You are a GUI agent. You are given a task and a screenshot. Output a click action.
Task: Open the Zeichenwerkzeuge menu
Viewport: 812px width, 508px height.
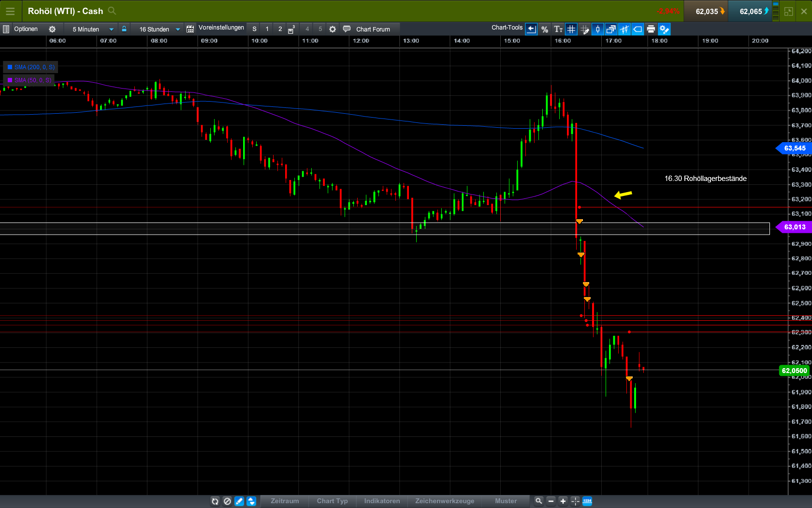click(445, 501)
